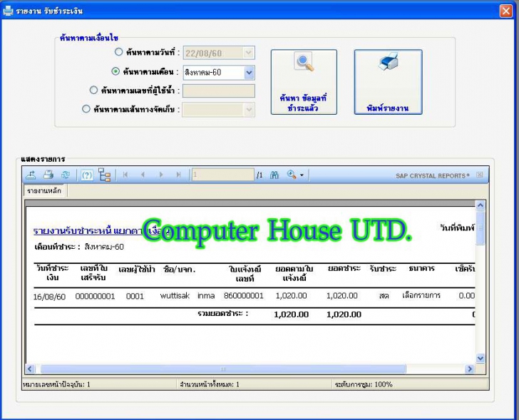Viewport: 519px width, 420px height.
Task: Click ธนาคาร column header
Action: tap(422, 268)
